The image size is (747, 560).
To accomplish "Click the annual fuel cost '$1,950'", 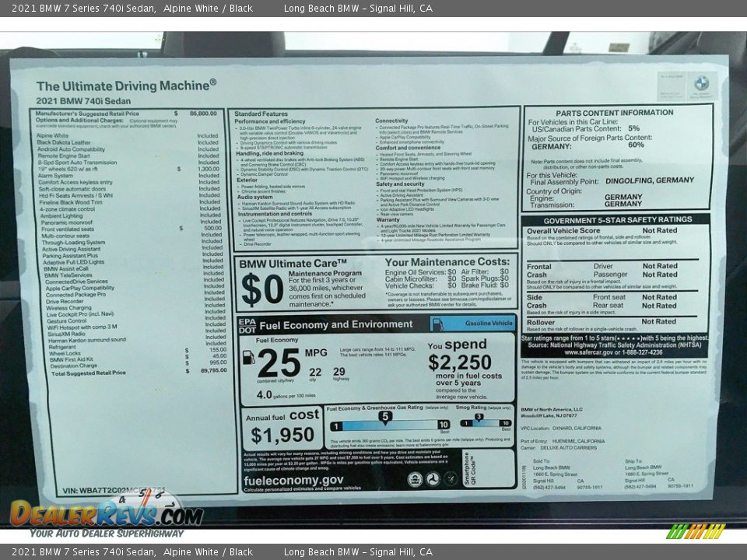I will coord(282,435).
